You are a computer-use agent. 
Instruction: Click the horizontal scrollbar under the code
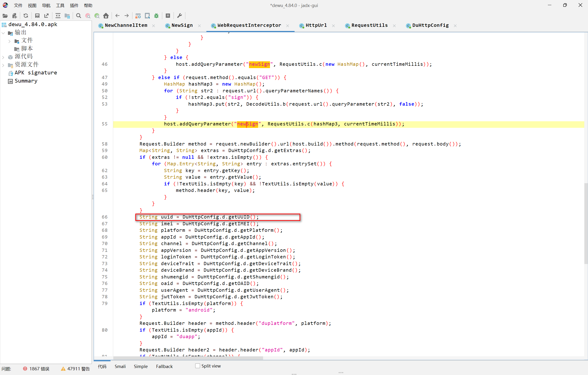coord(188,358)
